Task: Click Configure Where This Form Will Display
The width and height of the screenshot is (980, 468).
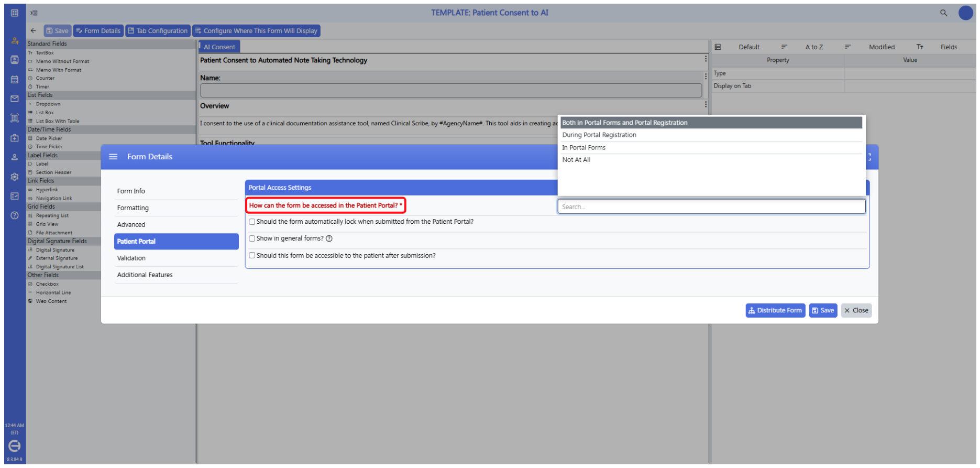Action: 256,31
